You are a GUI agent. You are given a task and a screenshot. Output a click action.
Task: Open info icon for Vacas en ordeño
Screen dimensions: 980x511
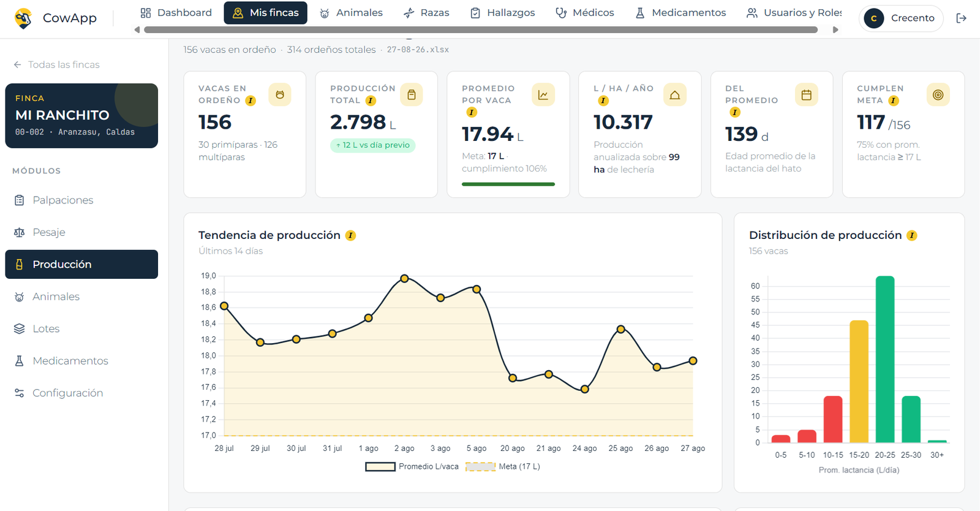[x=251, y=100]
